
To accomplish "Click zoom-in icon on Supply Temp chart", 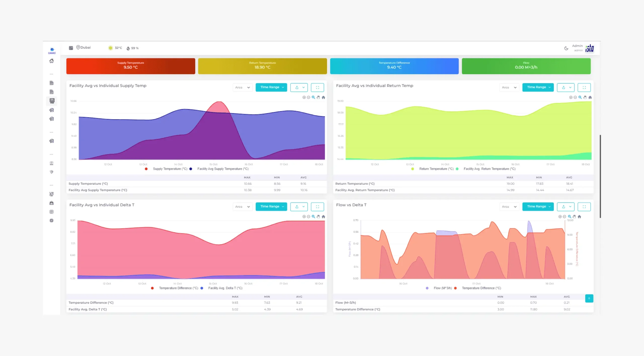I will 304,97.
